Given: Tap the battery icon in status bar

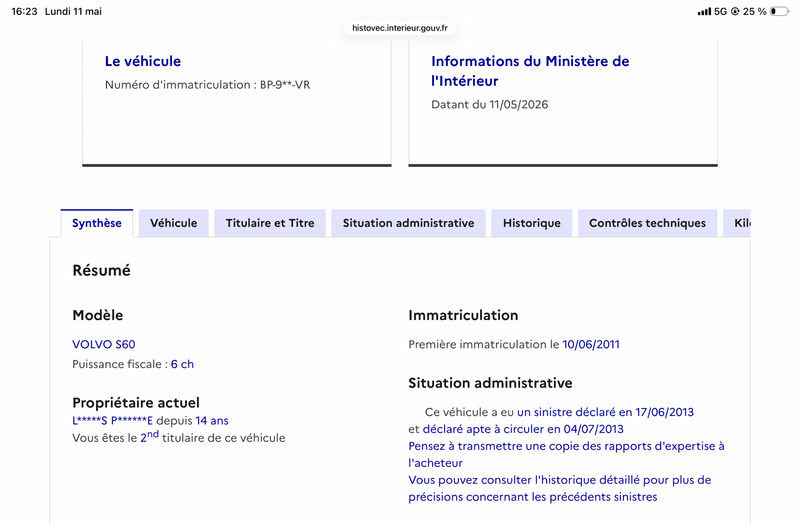Looking at the screenshot, I should pyautogui.click(x=779, y=11).
